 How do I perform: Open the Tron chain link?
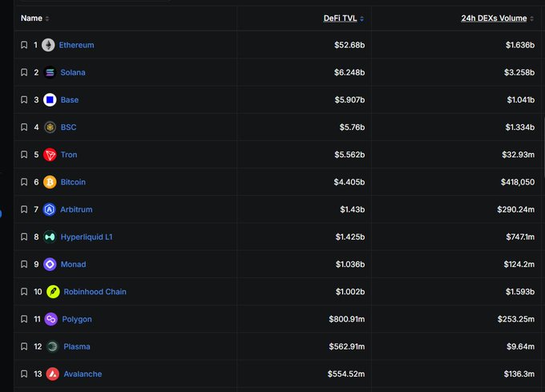coord(69,155)
